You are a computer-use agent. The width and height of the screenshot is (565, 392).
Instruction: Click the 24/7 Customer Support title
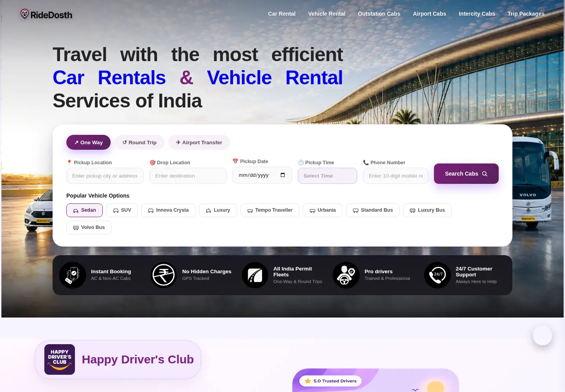coord(474,272)
